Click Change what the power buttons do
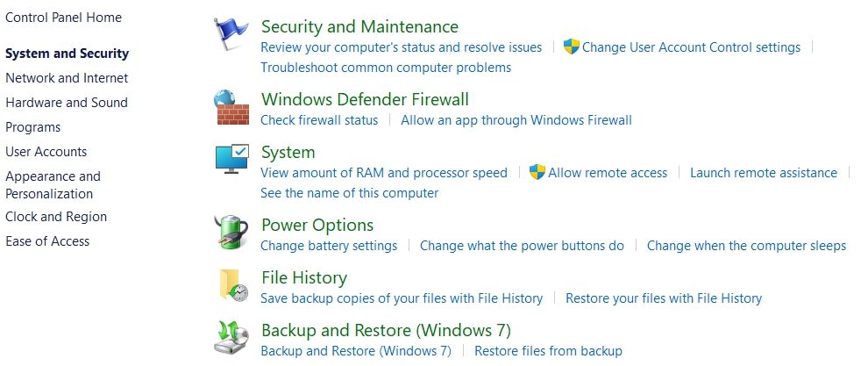Image resolution: width=868 pixels, height=366 pixels. pyautogui.click(x=522, y=246)
